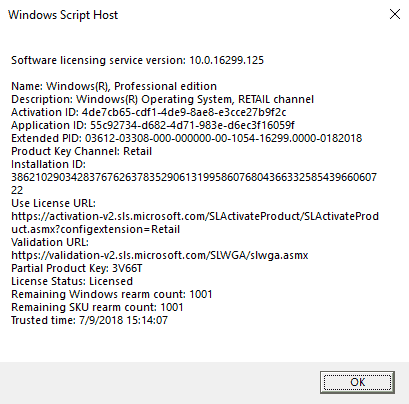The image size is (409, 404).
Task: Click the Product Key Channel: Retail line
Action: 81,151
